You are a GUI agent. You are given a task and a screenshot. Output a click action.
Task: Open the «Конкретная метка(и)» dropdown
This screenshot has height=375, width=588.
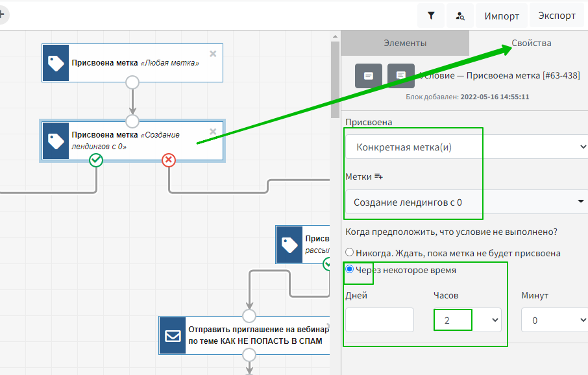coord(466,147)
